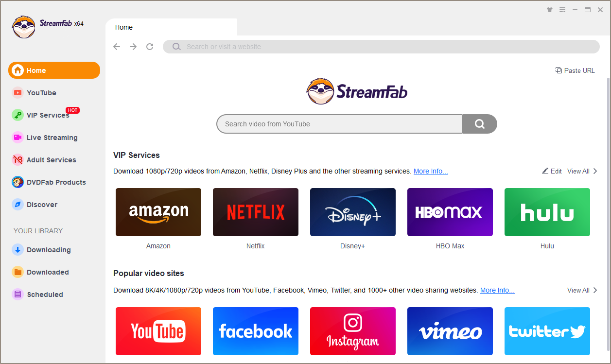Open the Vimeo video site tile

pyautogui.click(x=450, y=331)
